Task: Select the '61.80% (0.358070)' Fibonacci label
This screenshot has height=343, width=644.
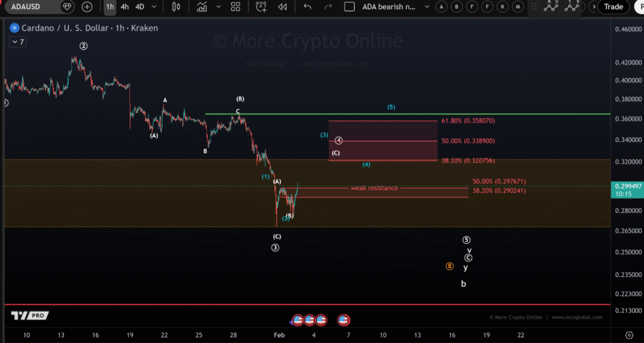Action: click(x=468, y=121)
